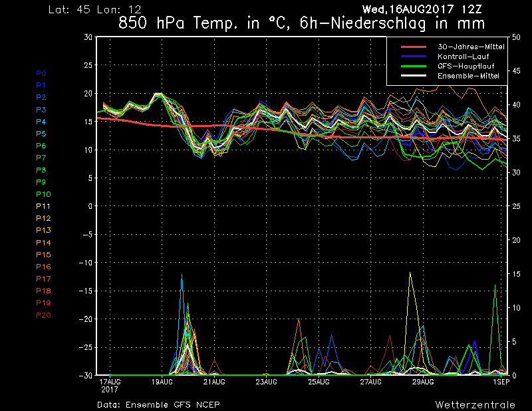Select ensemble member label P0

pos(41,73)
